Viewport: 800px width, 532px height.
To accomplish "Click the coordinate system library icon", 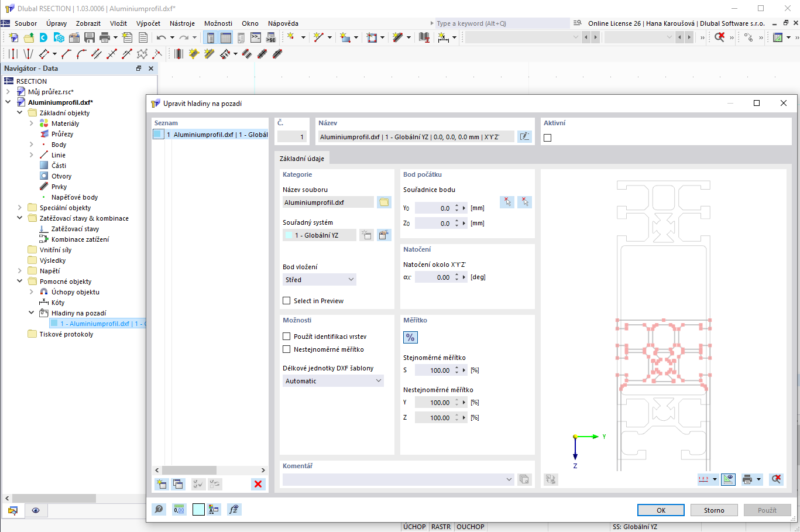I will [384, 235].
